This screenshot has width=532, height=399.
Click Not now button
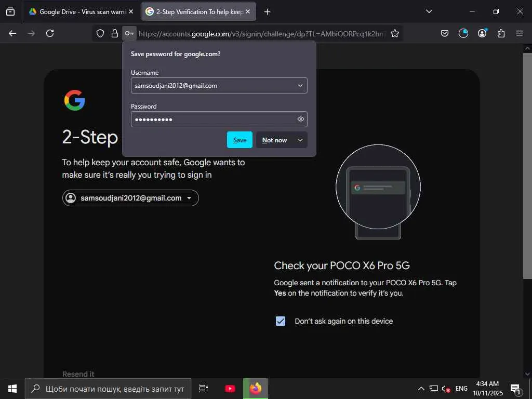tap(274, 140)
